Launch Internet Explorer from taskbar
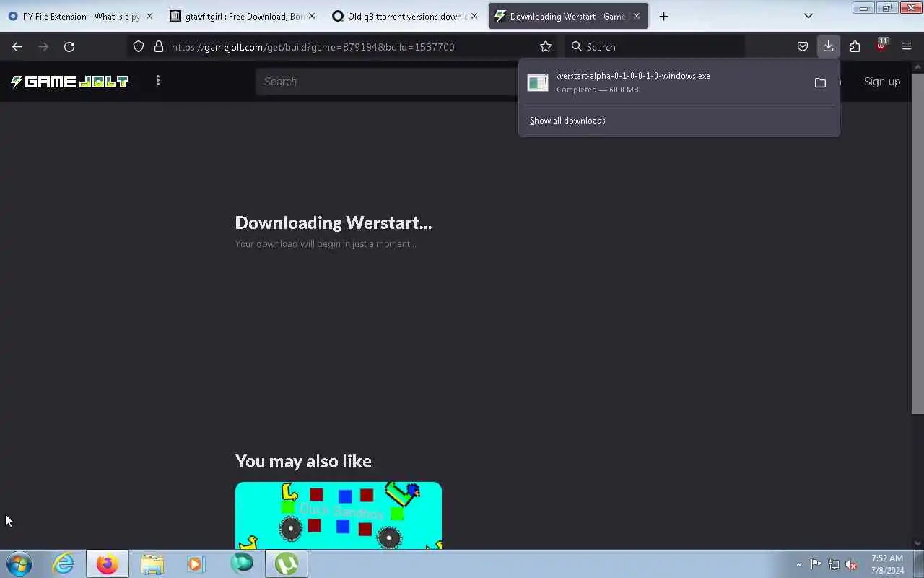This screenshot has width=924, height=578. tap(64, 564)
